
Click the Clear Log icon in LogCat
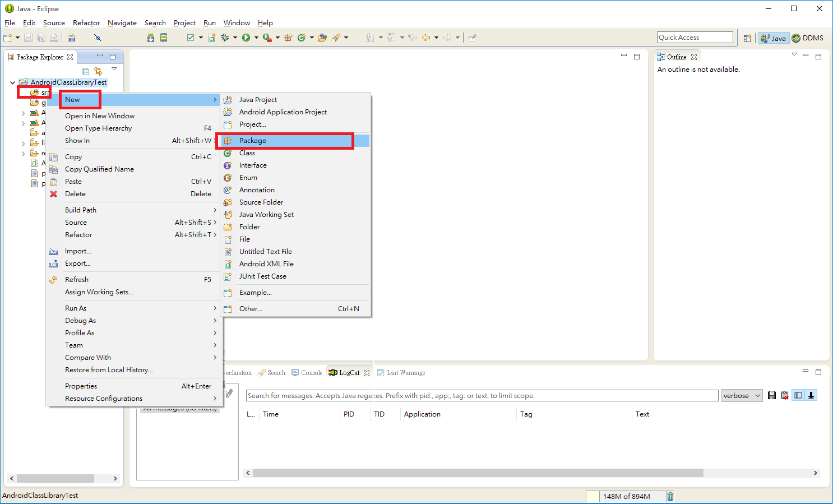tap(785, 395)
